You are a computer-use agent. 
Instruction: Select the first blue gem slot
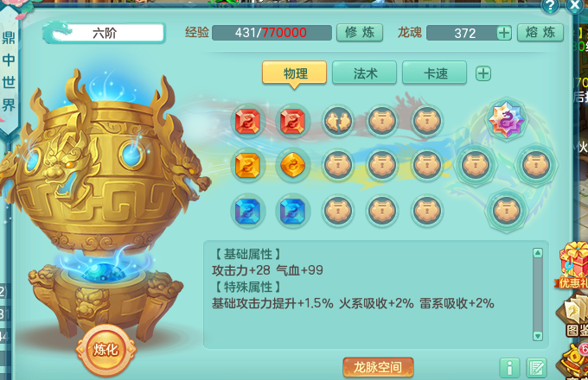[248, 211]
